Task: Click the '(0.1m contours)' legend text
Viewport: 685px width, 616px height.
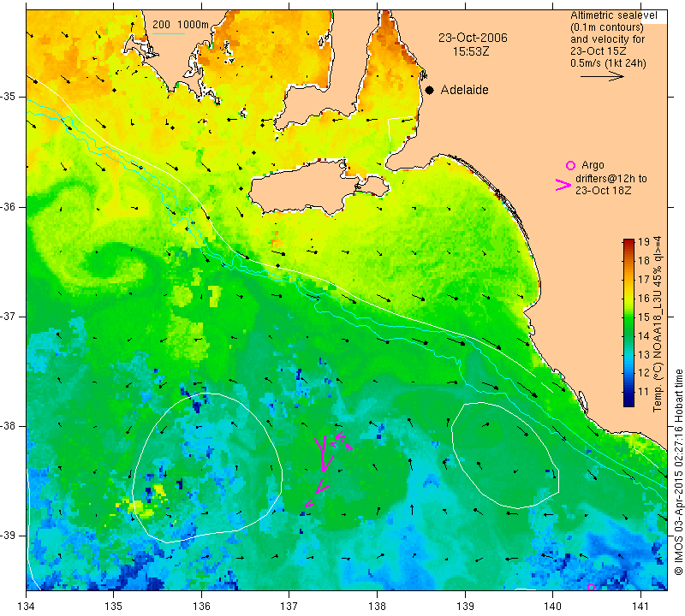Action: point(607,27)
